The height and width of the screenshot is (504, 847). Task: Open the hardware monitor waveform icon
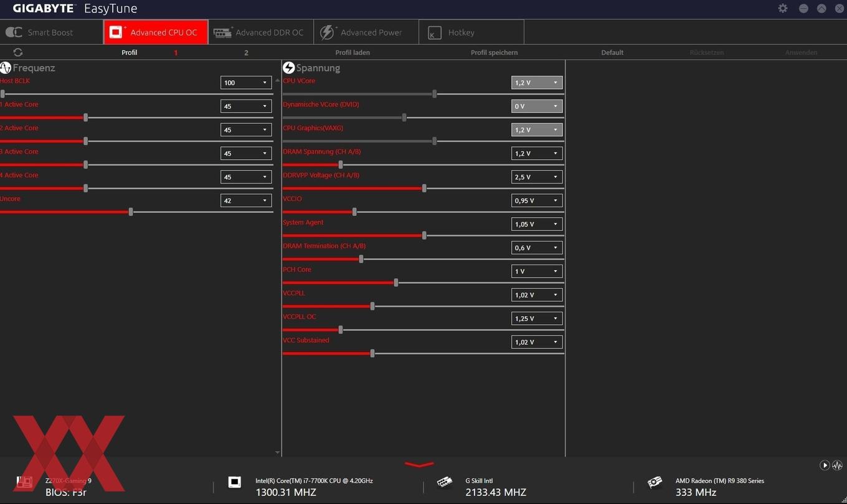(x=837, y=465)
